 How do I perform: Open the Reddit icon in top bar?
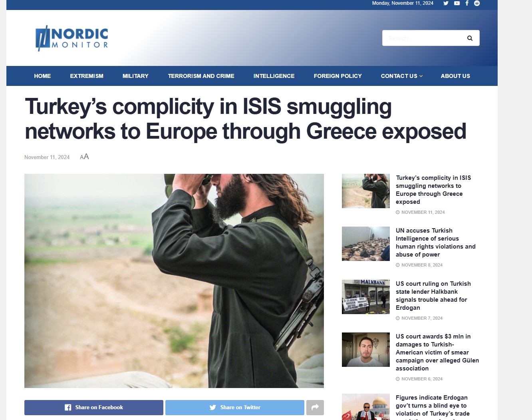click(477, 3)
